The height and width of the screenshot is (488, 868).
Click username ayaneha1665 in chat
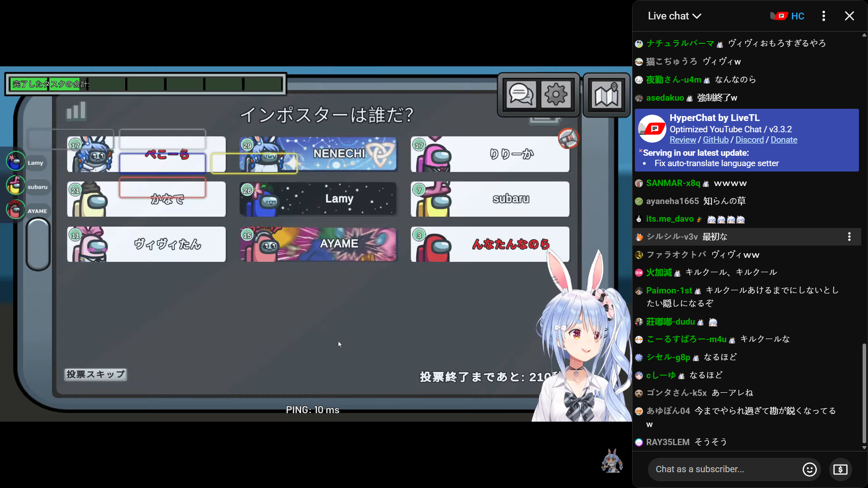(672, 201)
